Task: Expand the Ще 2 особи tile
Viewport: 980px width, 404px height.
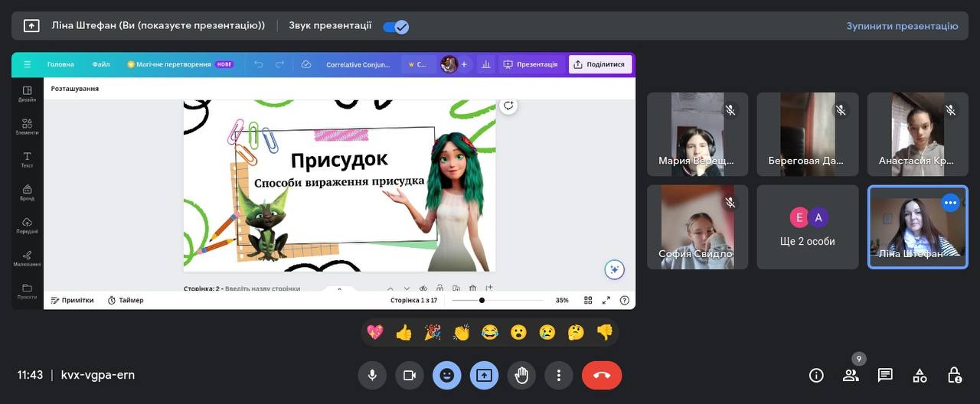Action: coord(808,227)
